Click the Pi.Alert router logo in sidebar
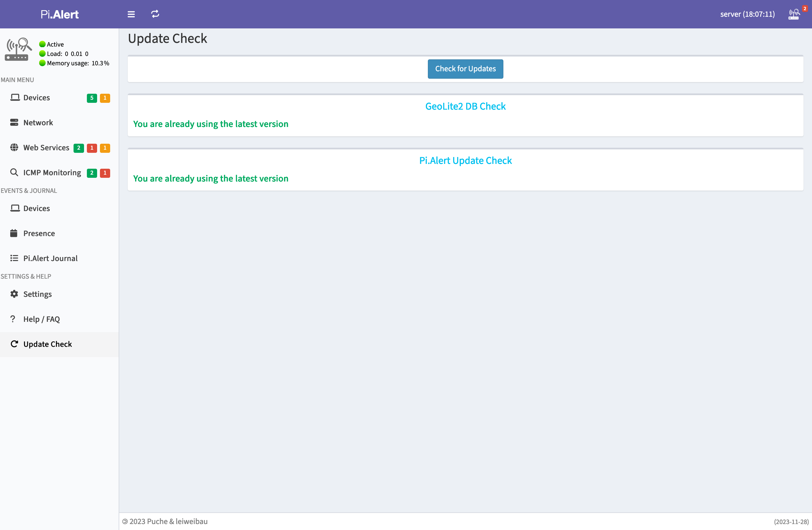 click(x=18, y=49)
